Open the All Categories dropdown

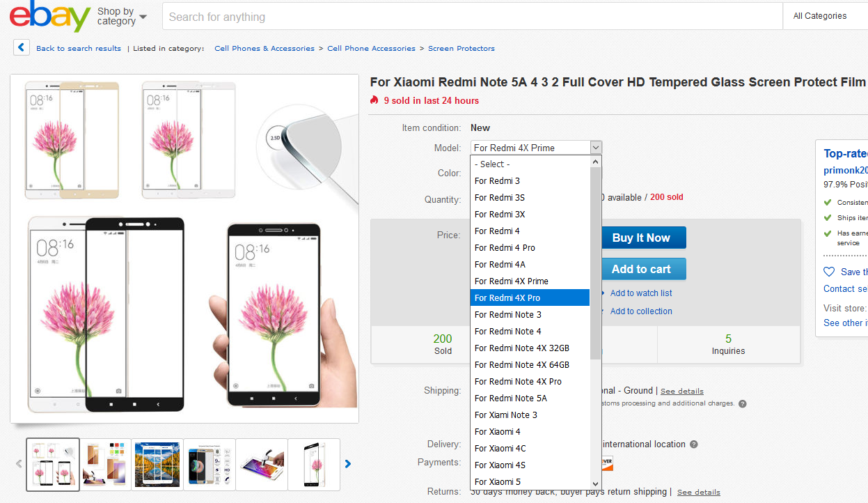(826, 16)
